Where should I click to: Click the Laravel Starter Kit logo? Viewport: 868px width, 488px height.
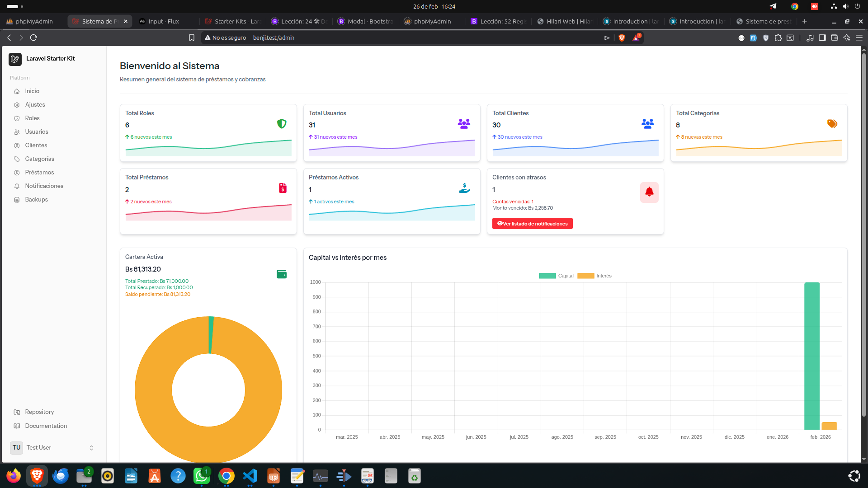coord(15,59)
